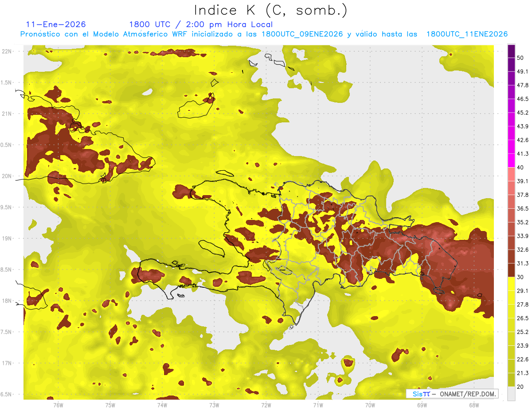Image resolution: width=532 pixels, height=411 pixels.
Task: Select the date text "11-Ene-2026"
Action: 56,24
